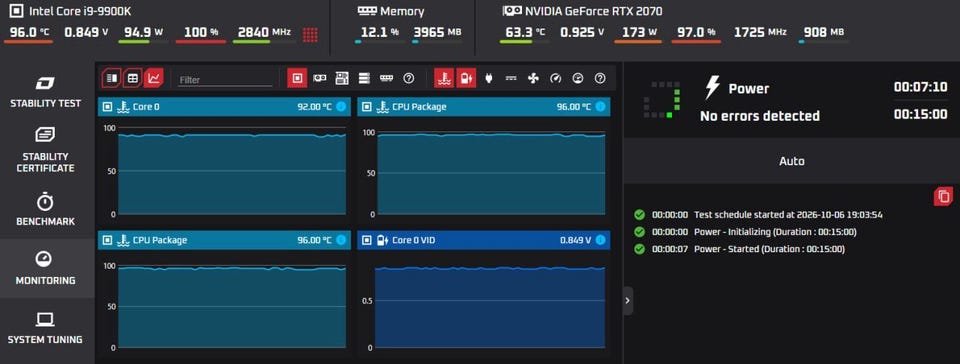Viewport: 960px width, 364px height.
Task: Click the Power lightning bolt icon
Action: point(712,88)
